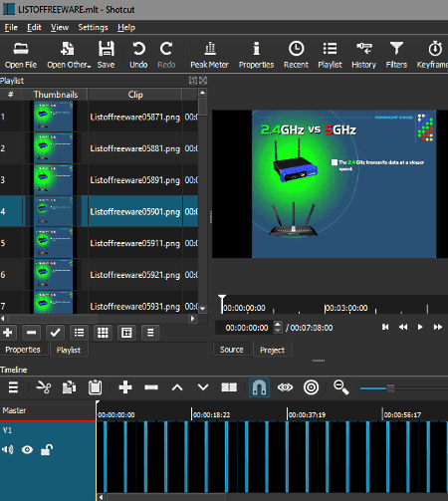Image resolution: width=448 pixels, height=501 pixels.
Task: Open the File menu
Action: pyautogui.click(x=11, y=27)
